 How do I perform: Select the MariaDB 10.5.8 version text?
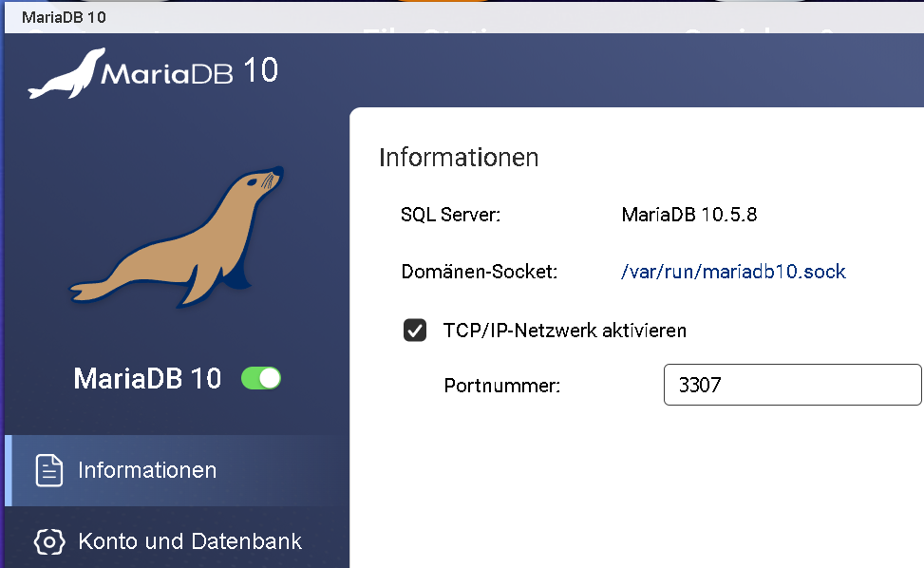(688, 215)
